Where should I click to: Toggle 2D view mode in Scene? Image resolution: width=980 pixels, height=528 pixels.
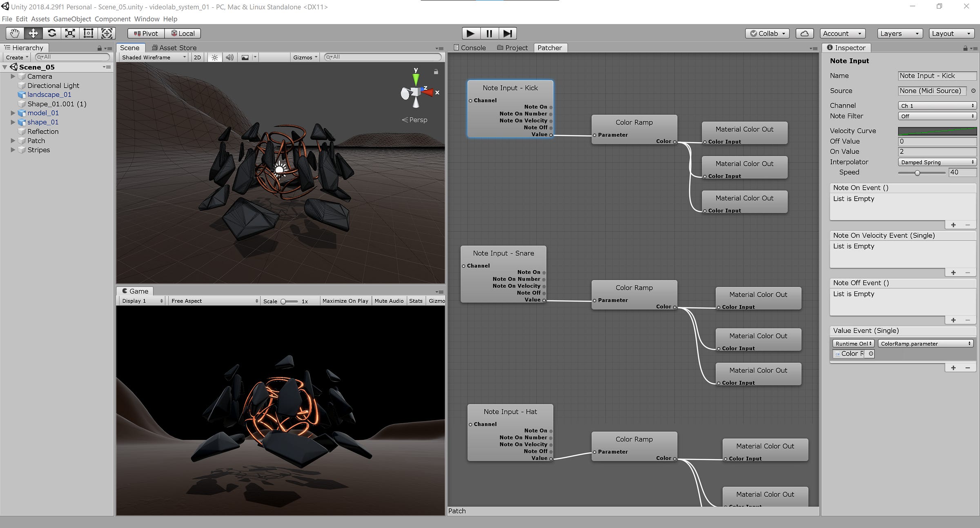tap(197, 58)
